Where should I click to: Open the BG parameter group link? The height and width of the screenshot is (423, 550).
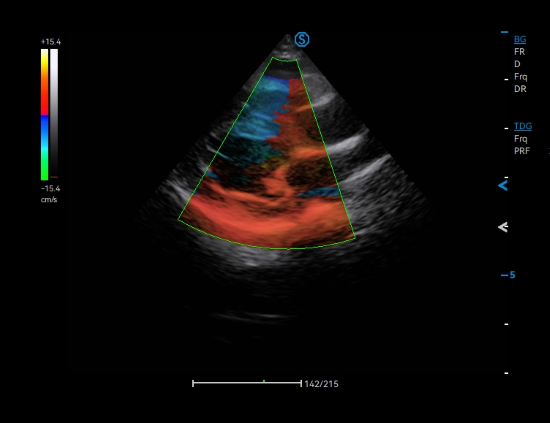520,39
